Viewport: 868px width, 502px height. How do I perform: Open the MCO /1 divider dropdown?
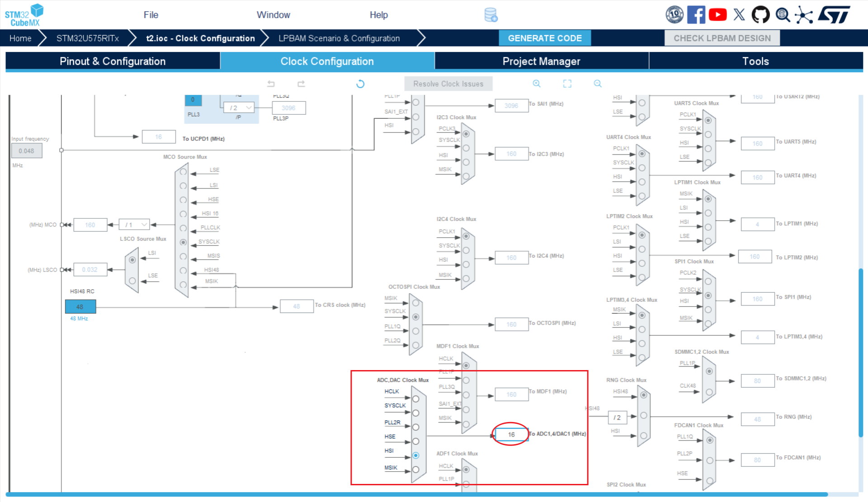pyautogui.click(x=135, y=225)
